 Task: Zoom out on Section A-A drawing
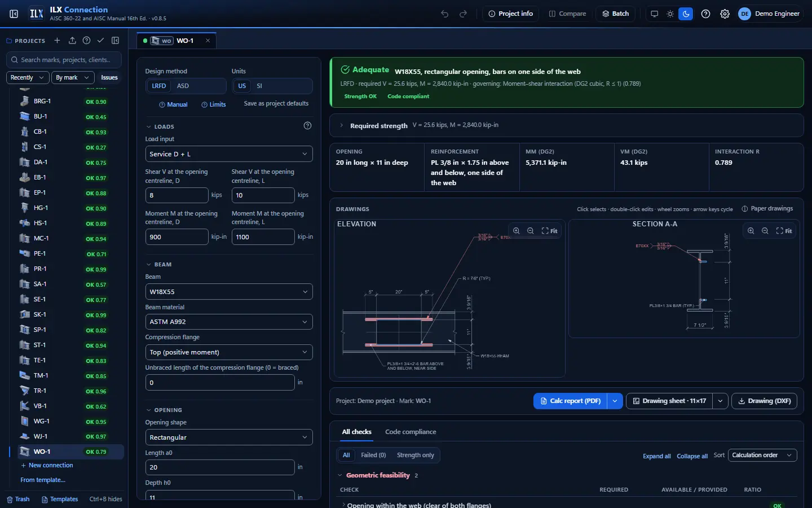pyautogui.click(x=765, y=231)
